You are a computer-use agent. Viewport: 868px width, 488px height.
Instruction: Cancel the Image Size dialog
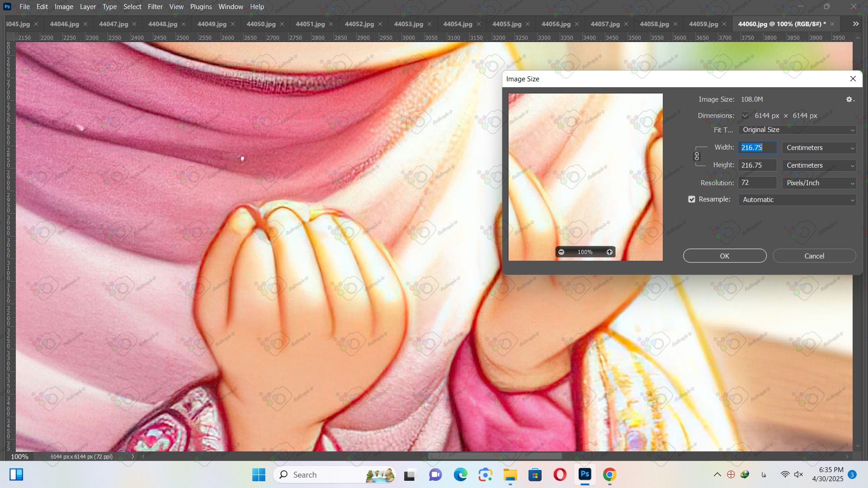click(x=814, y=256)
